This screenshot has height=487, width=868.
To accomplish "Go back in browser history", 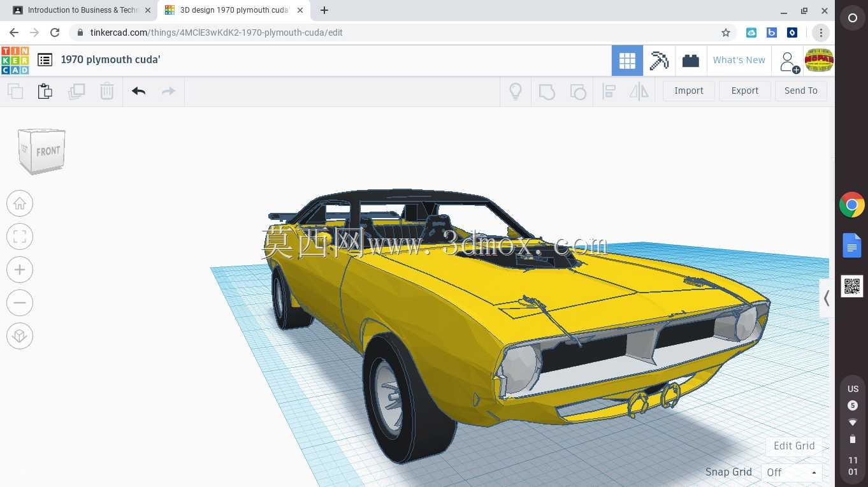I will point(14,33).
